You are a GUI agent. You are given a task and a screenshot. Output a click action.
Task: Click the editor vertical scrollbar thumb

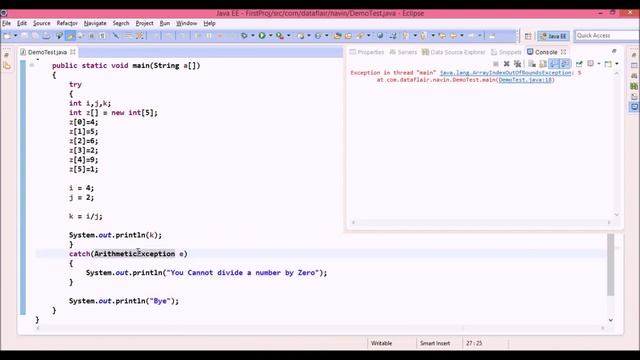[x=611, y=264]
